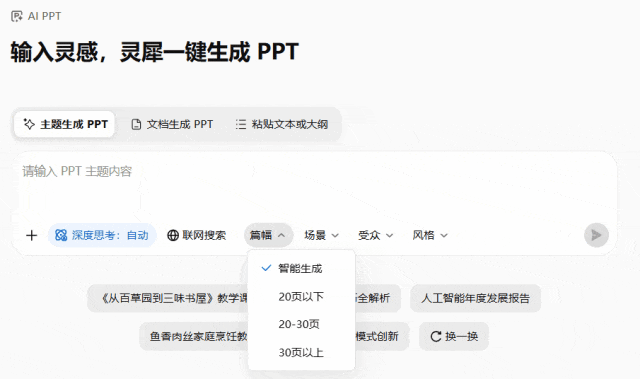Click the send arrow button

(x=596, y=235)
